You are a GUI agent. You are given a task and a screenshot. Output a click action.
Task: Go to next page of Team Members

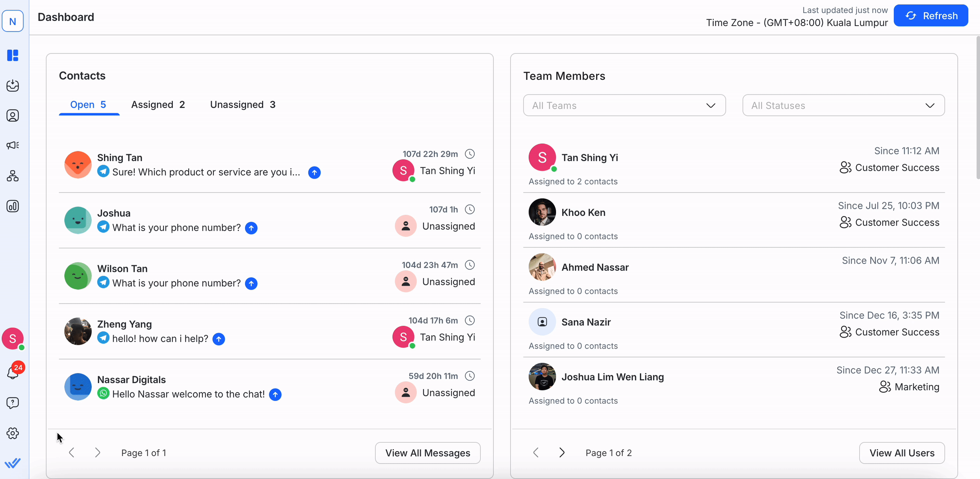562,452
